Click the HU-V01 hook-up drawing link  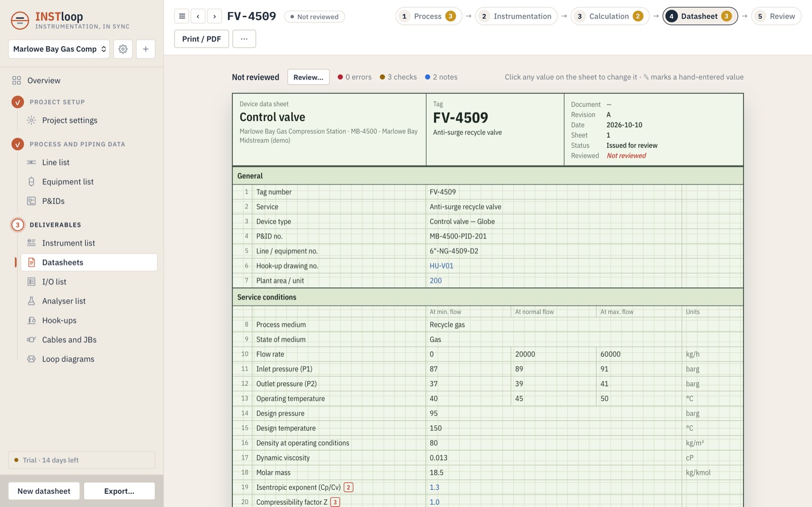click(442, 265)
